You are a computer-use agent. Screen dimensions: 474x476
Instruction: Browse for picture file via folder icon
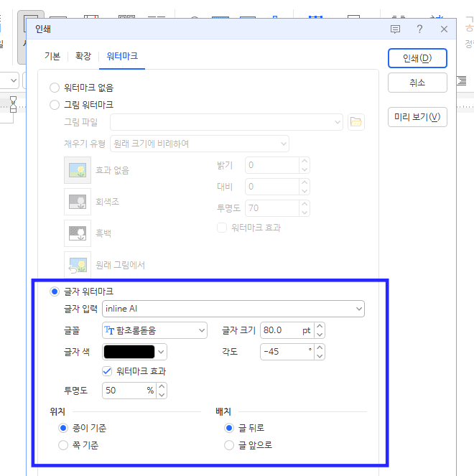click(x=356, y=122)
